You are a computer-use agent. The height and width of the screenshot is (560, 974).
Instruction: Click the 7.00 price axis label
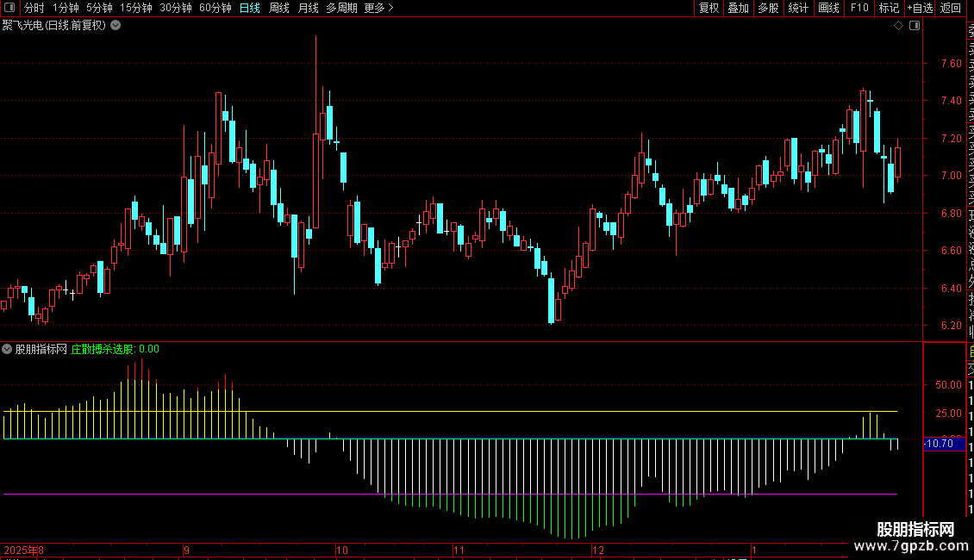[951, 176]
